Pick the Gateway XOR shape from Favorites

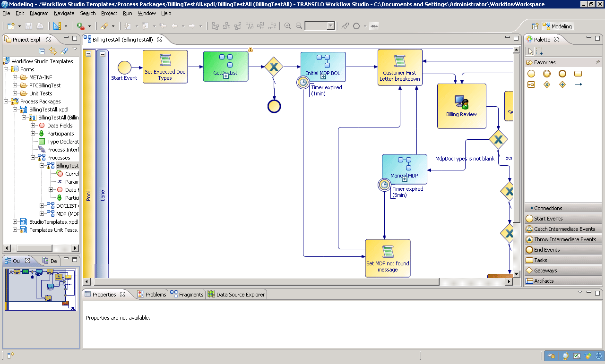click(x=548, y=85)
